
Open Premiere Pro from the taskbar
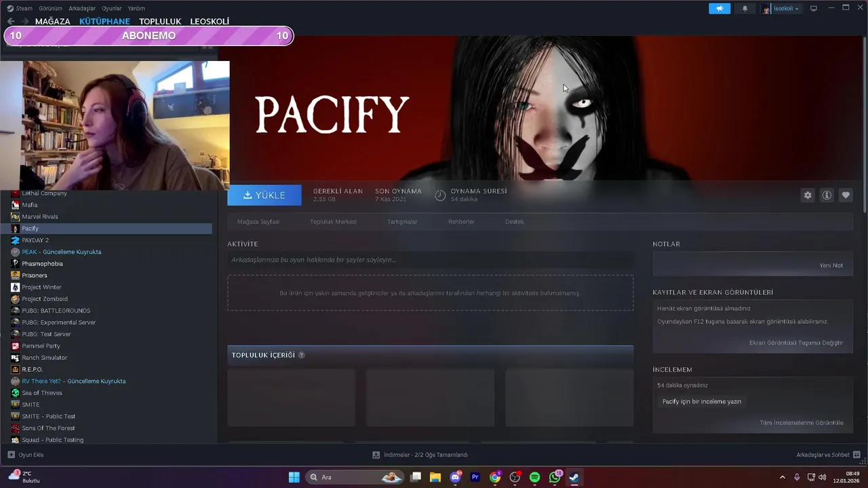pos(475,477)
